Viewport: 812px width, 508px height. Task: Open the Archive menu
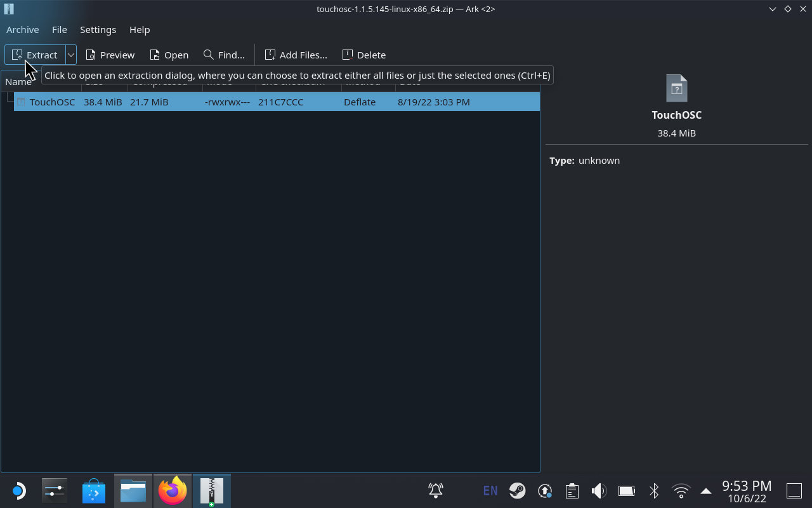pyautogui.click(x=23, y=29)
